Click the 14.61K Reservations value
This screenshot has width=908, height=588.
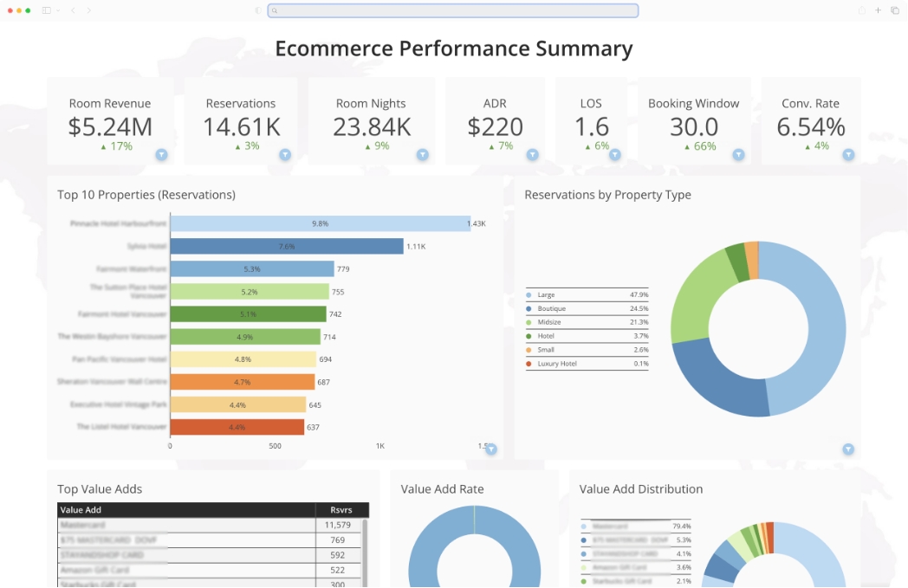pos(242,126)
